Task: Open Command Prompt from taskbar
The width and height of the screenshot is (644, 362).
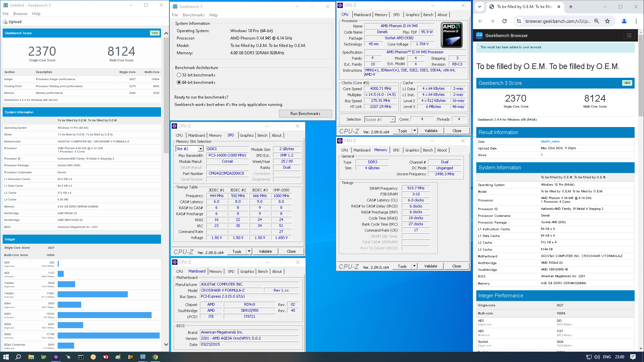Action: point(81,357)
